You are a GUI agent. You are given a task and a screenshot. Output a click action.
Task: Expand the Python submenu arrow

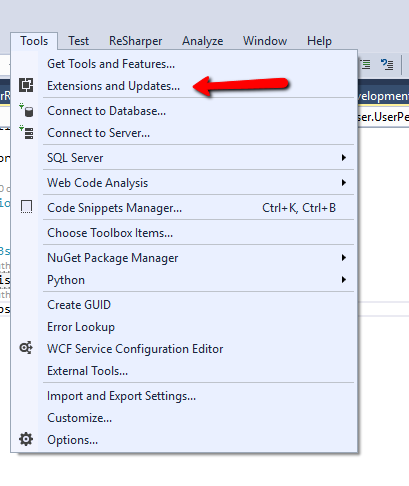tap(344, 279)
